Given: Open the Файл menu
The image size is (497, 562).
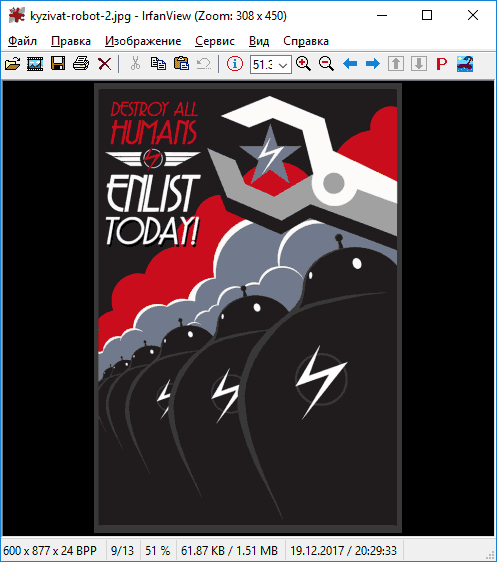Looking at the screenshot, I should click(22, 41).
